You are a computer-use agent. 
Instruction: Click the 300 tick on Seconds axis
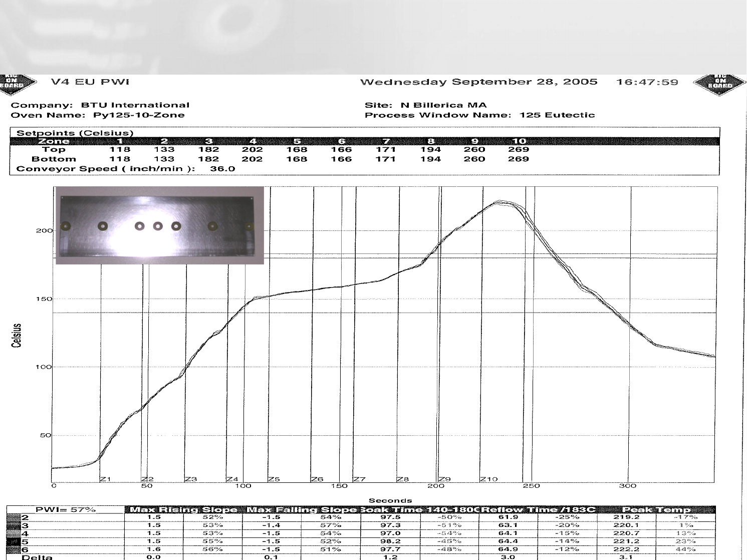[627, 486]
